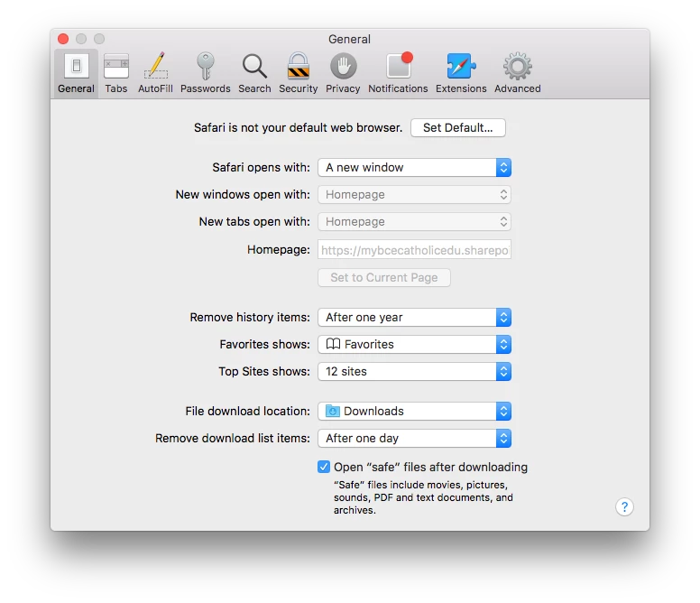Close the preferences window with red button
Image resolution: width=700 pixels, height=603 pixels.
pos(63,39)
